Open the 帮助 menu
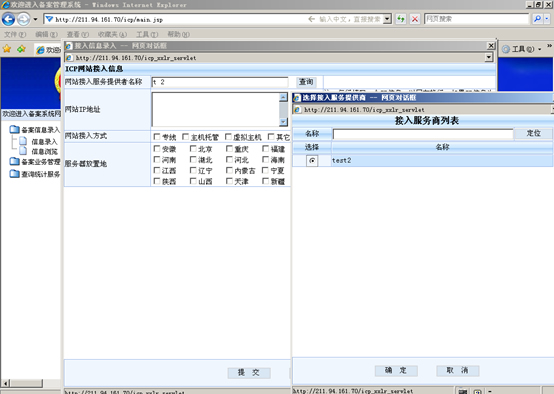Image resolution: width=554 pixels, height=394 pixels. tap(178, 34)
